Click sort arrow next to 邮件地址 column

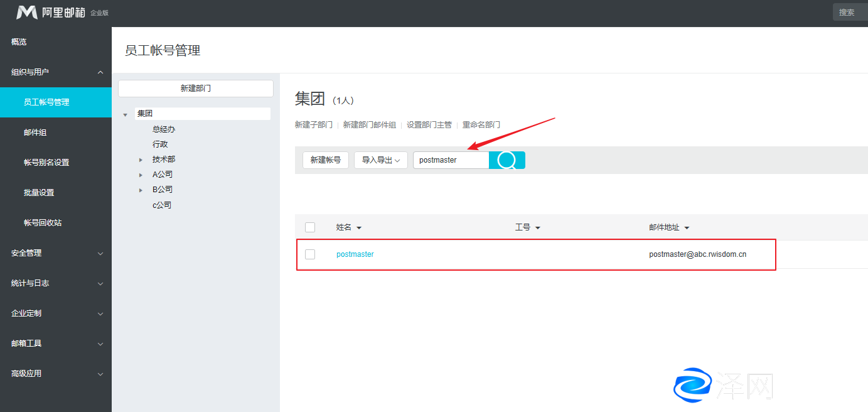click(x=687, y=228)
